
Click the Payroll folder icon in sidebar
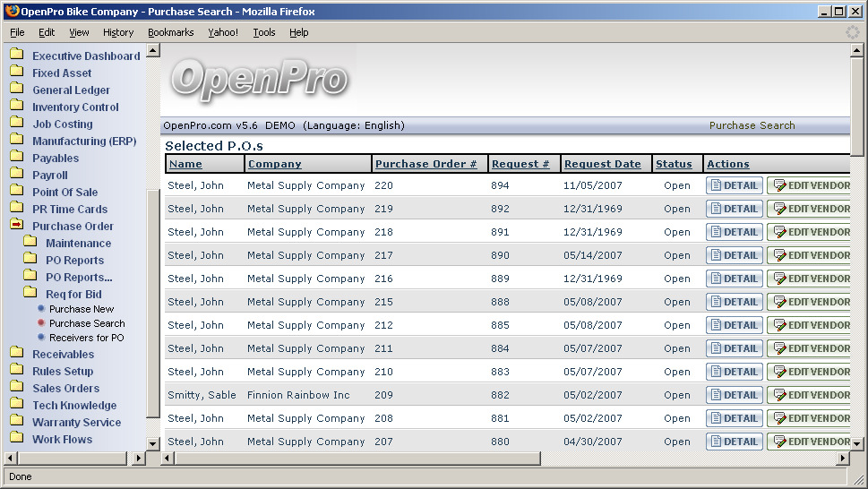click(x=16, y=175)
